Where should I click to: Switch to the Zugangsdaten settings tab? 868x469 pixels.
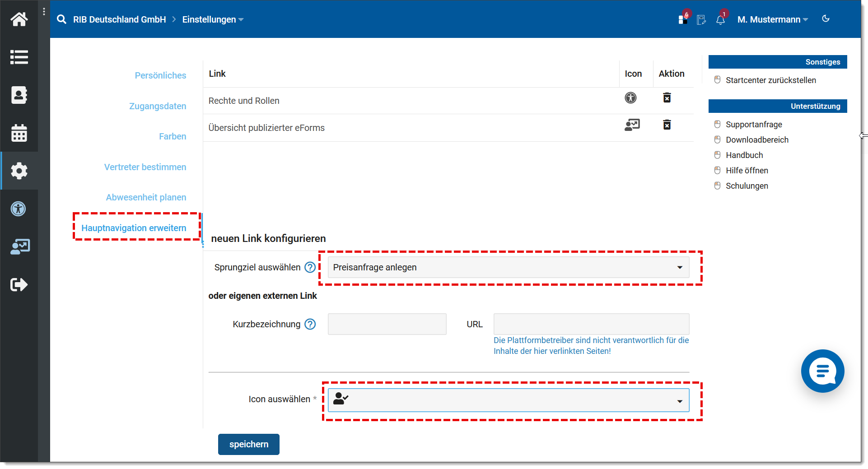pos(158,106)
